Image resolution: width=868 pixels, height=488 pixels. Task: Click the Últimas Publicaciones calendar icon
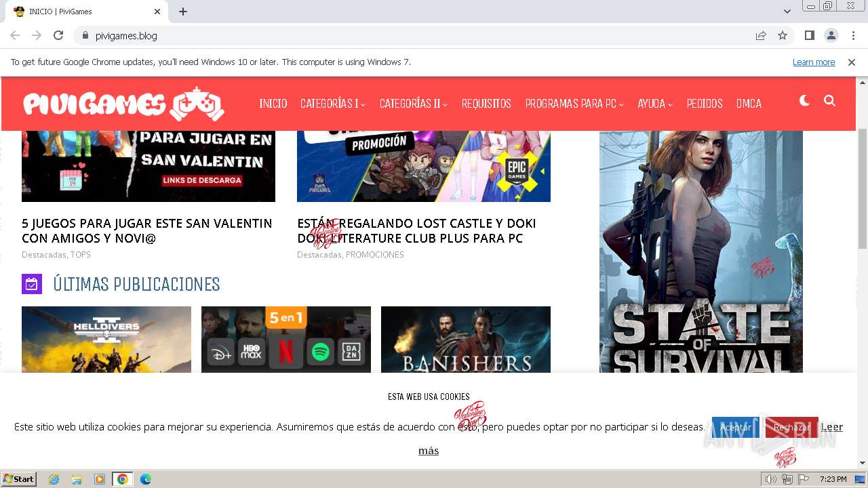pos(32,284)
